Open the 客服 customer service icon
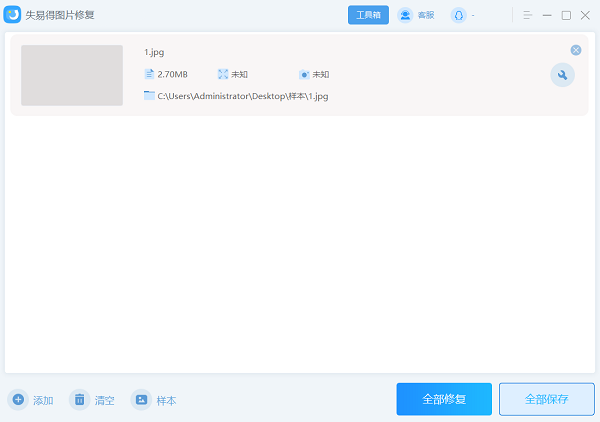The image size is (600, 422). coord(405,15)
